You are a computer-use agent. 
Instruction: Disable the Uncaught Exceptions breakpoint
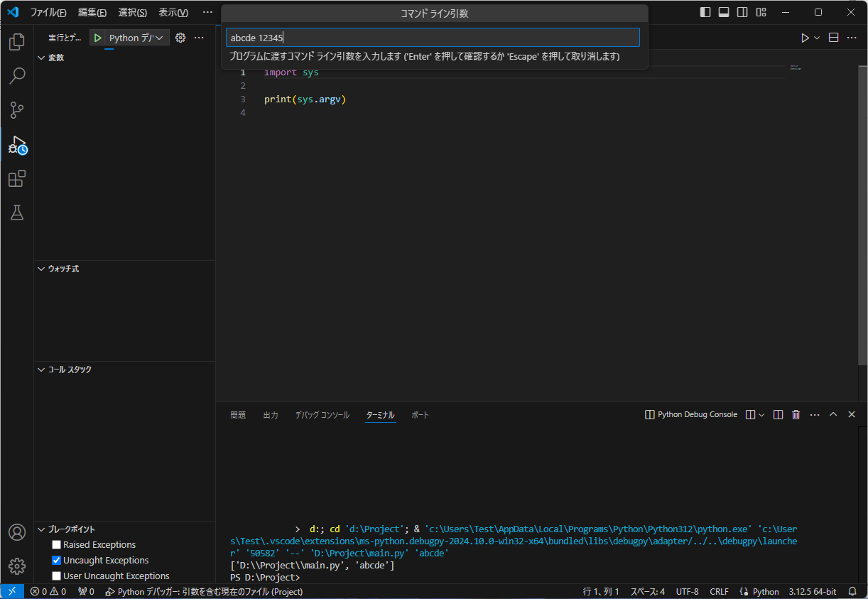click(56, 560)
